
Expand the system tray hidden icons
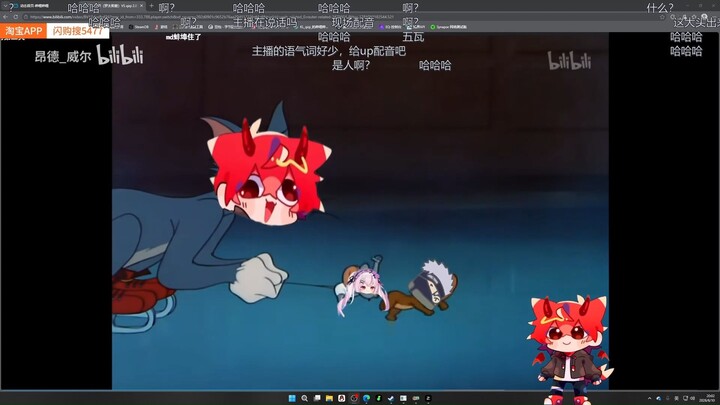coord(649,398)
